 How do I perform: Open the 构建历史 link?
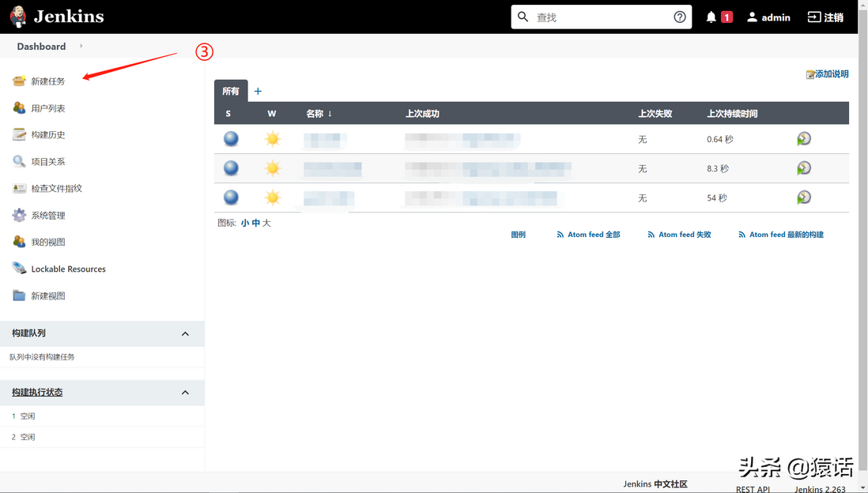click(x=48, y=134)
